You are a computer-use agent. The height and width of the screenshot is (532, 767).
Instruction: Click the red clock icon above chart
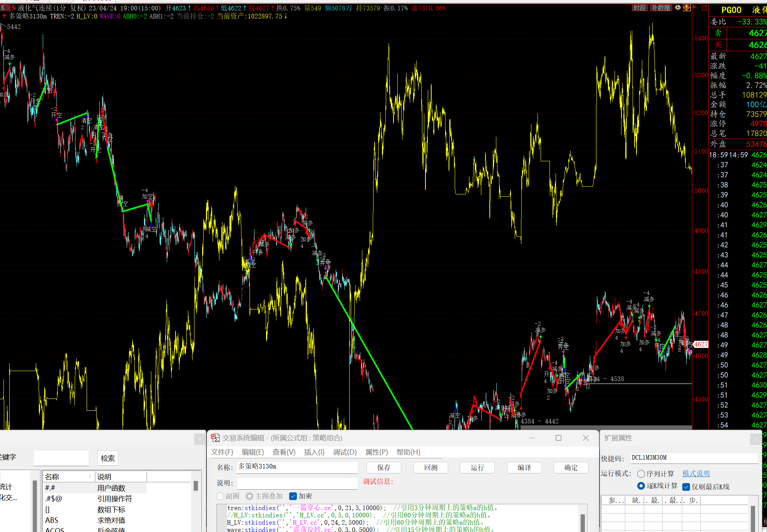tap(678, 8)
